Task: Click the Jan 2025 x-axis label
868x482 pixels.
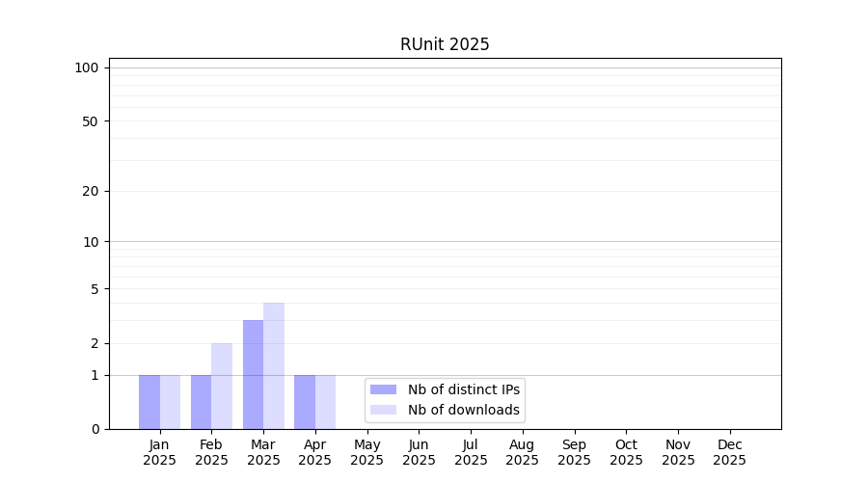Action: point(160,452)
